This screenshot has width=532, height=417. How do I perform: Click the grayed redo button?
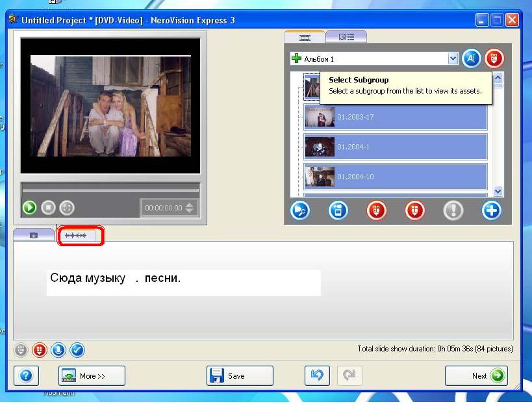coord(349,375)
